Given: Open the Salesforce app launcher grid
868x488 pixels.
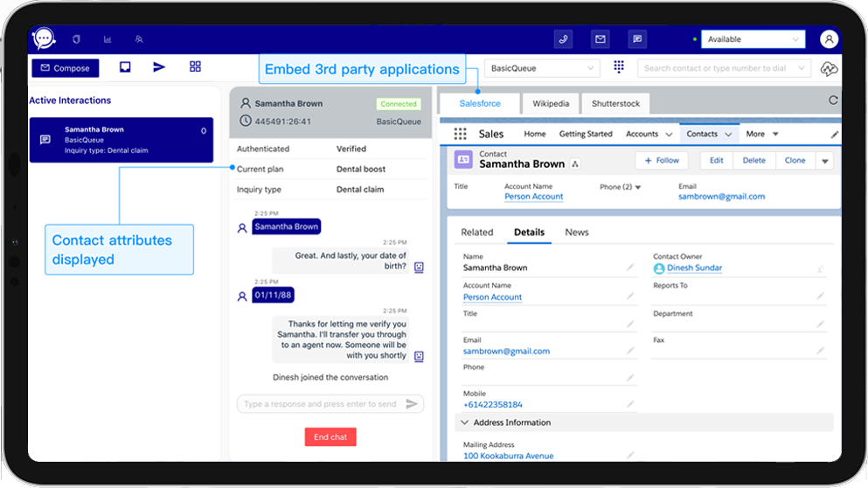Looking at the screenshot, I should click(460, 134).
